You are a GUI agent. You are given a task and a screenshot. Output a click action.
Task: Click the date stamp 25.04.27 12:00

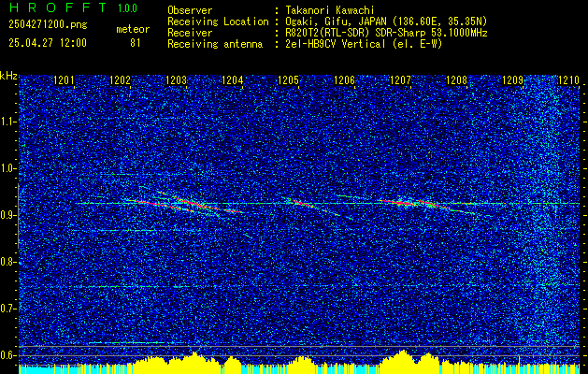point(48,43)
